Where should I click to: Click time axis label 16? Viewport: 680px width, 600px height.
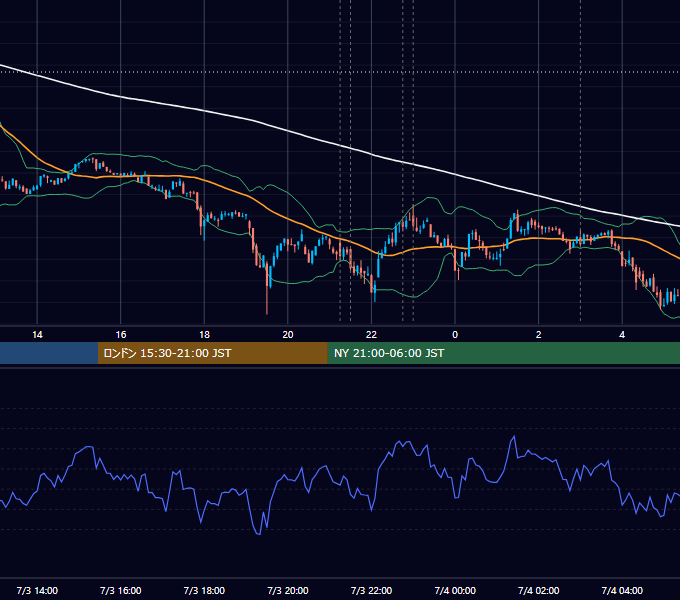121,335
